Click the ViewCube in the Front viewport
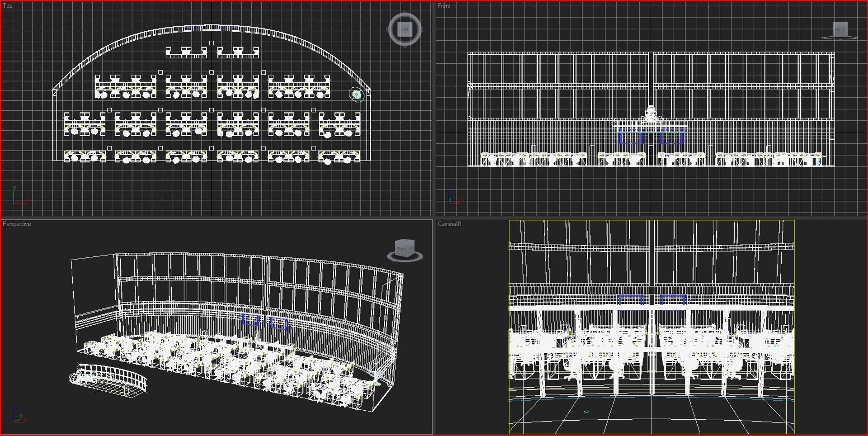868x436 pixels. pyautogui.click(x=840, y=30)
